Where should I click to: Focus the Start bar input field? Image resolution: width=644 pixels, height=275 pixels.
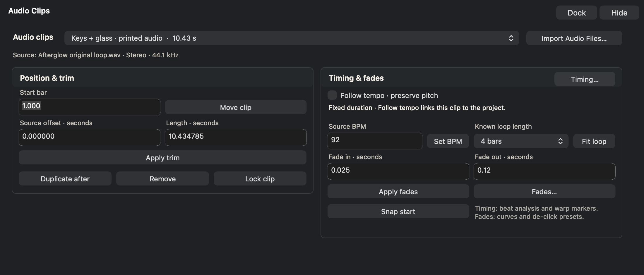click(90, 107)
